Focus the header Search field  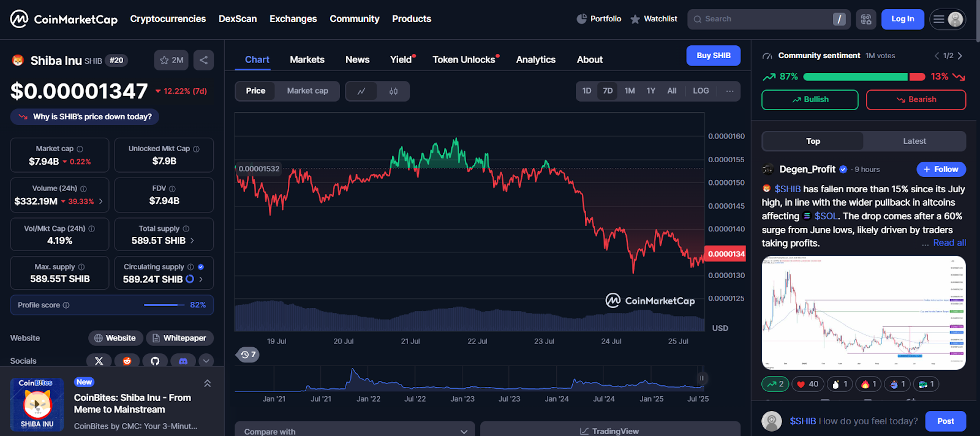(x=769, y=19)
